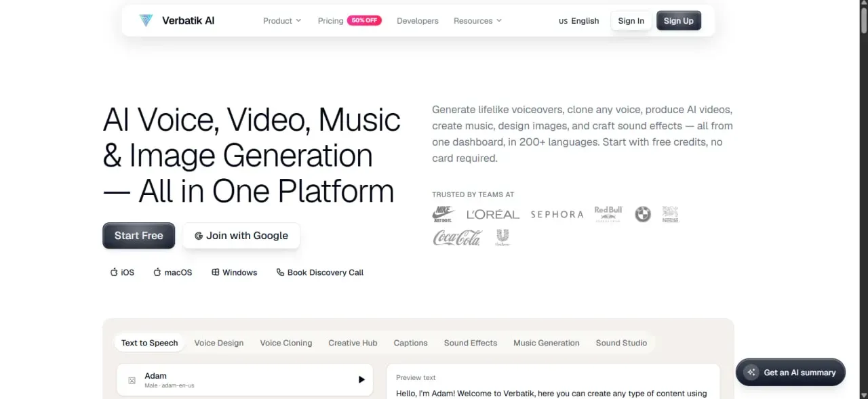The image size is (868, 399).
Task: Click the Preview text input area
Action: coord(553,382)
